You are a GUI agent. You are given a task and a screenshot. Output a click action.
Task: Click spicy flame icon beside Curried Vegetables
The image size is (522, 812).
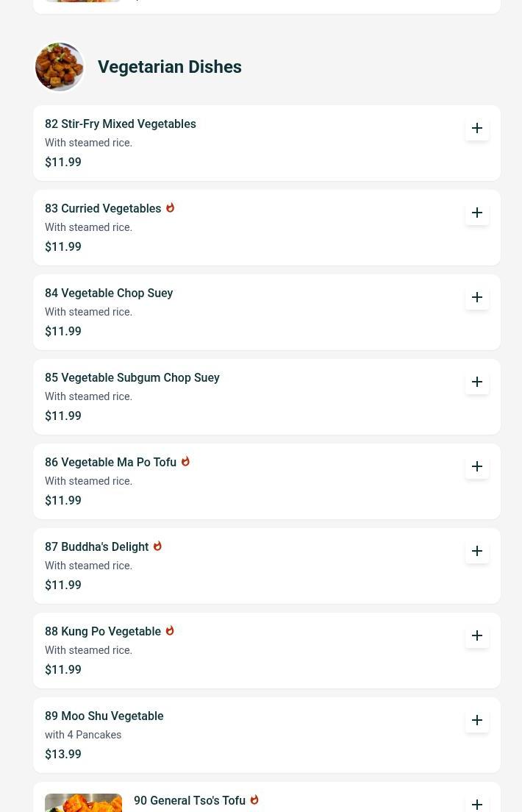click(x=170, y=208)
